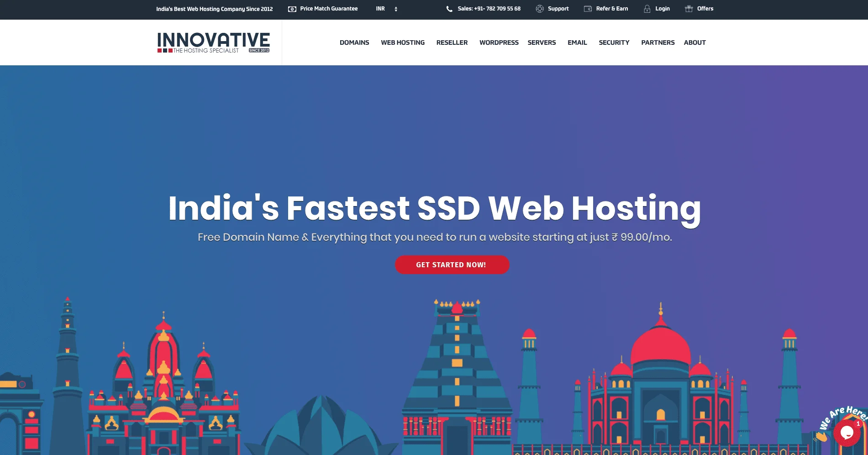Viewport: 868px width, 455px height.
Task: Expand the Web Hosting navigation menu
Action: click(403, 42)
